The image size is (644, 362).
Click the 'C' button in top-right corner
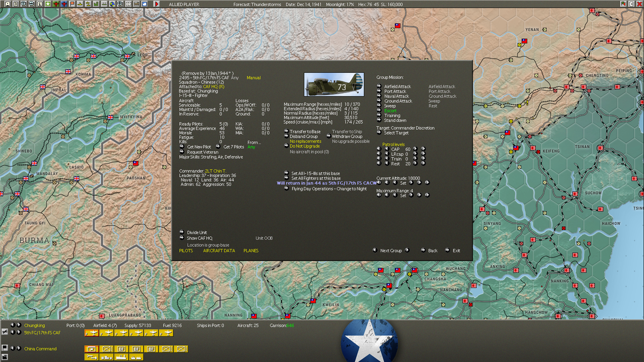pyautogui.click(x=631, y=4)
